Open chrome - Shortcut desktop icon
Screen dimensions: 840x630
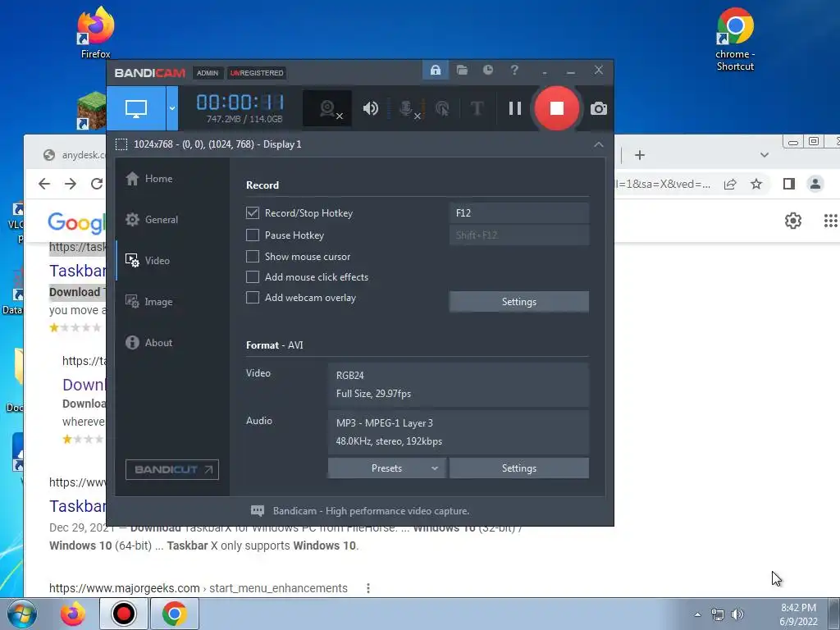tap(735, 39)
